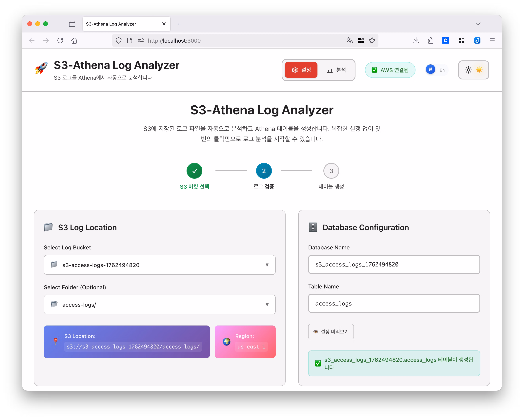524x420 pixels.
Task: Open the Select Log Bucket dropdown
Action: point(159,265)
